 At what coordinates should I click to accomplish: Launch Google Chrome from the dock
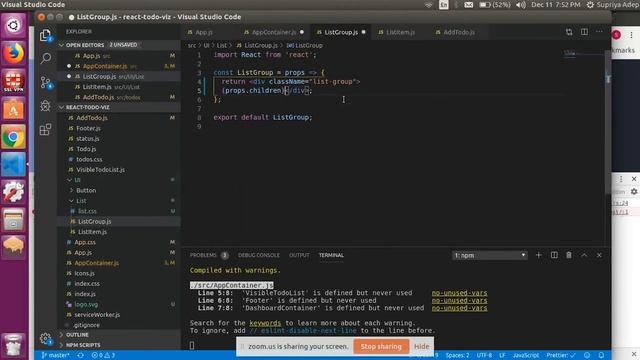[13, 137]
